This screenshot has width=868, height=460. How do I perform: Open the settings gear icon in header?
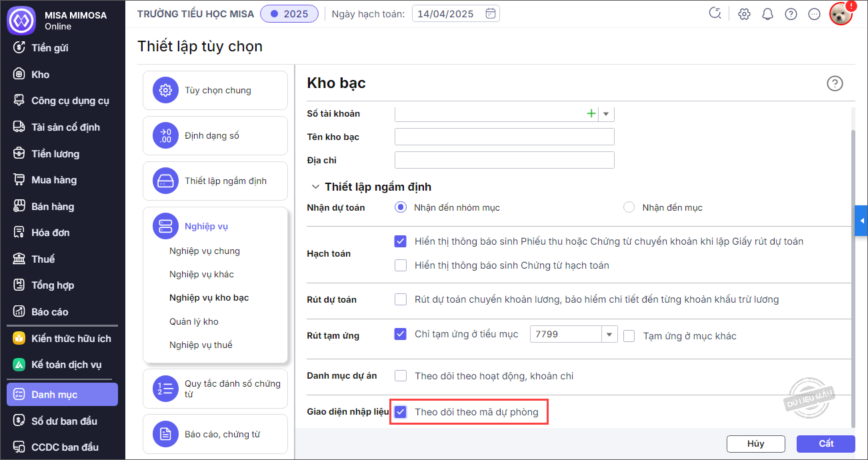(x=745, y=14)
